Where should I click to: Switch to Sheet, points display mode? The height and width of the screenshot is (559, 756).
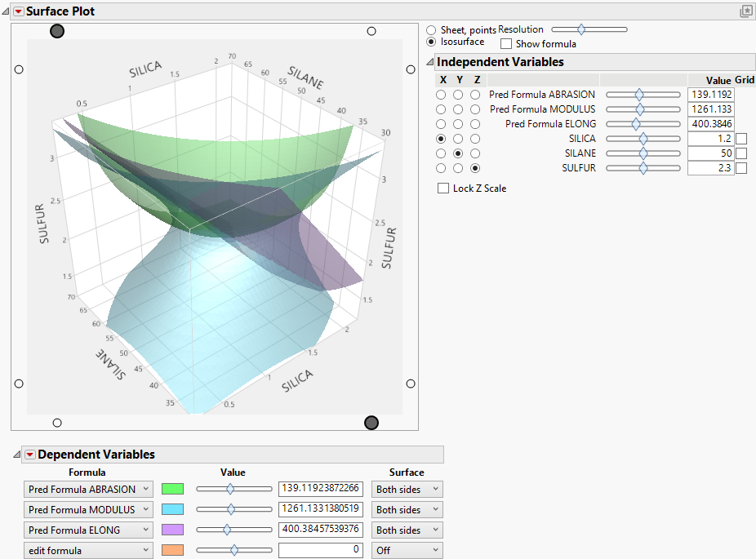[x=431, y=29]
